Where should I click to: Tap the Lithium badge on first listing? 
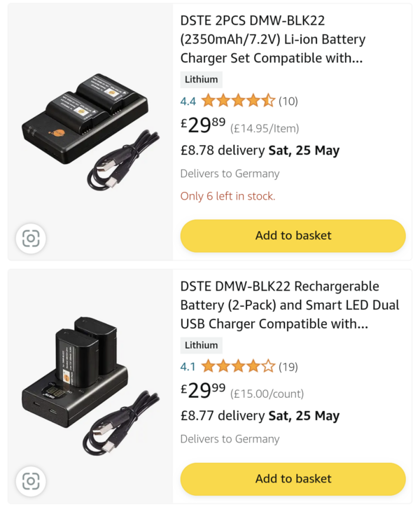(x=201, y=79)
